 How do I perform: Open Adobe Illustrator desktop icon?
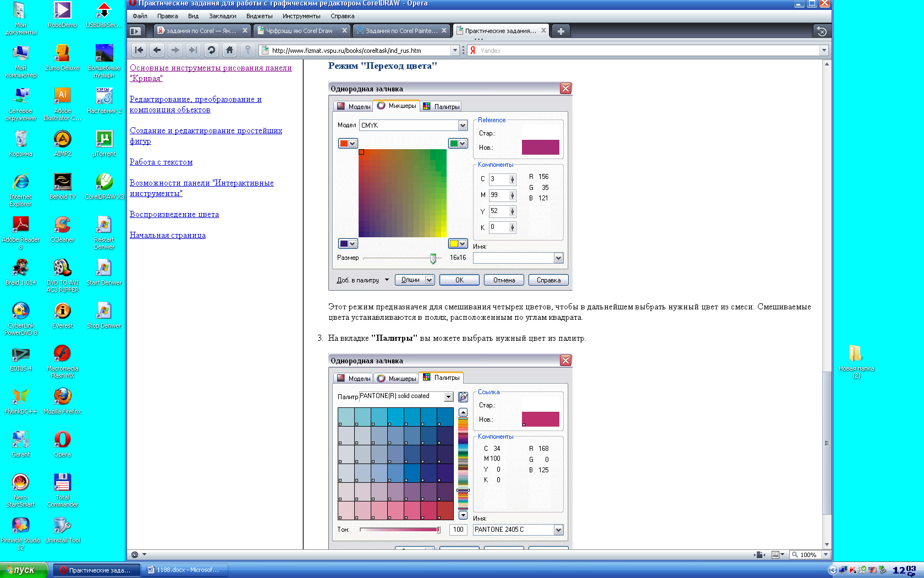point(62,104)
